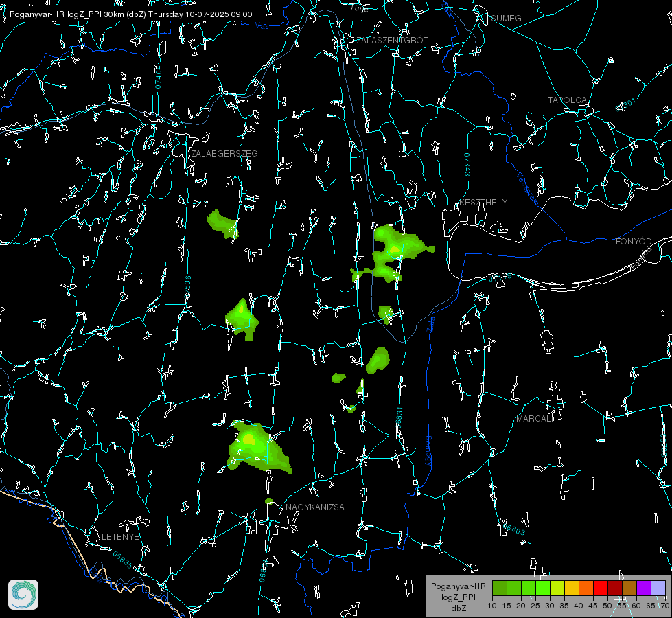Click the NAGYKANIZSA city label
The image size is (672, 618).
[315, 507]
